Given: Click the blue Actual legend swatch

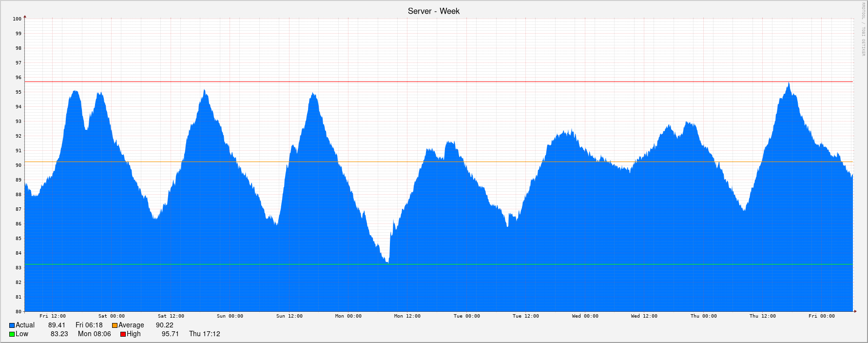Looking at the screenshot, I should [12, 325].
